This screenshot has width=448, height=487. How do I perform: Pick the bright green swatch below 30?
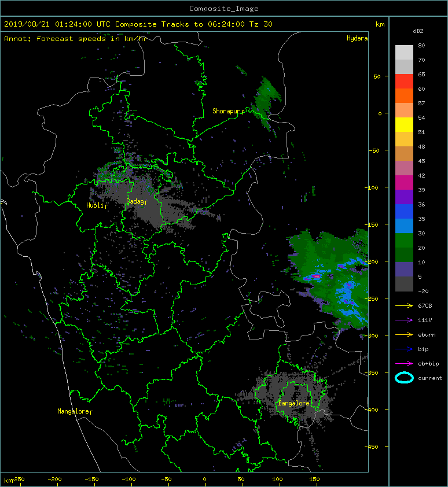point(404,241)
